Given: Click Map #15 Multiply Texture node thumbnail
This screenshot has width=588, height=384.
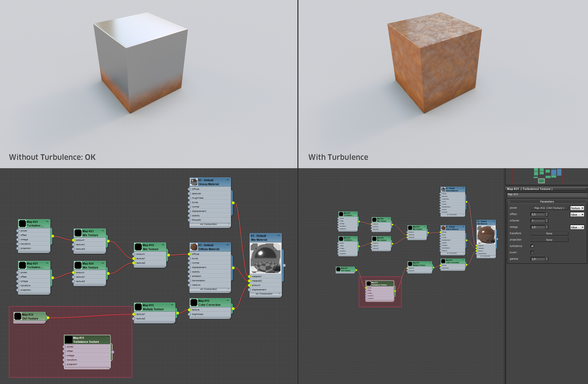Looking at the screenshot, I should coord(138,307).
